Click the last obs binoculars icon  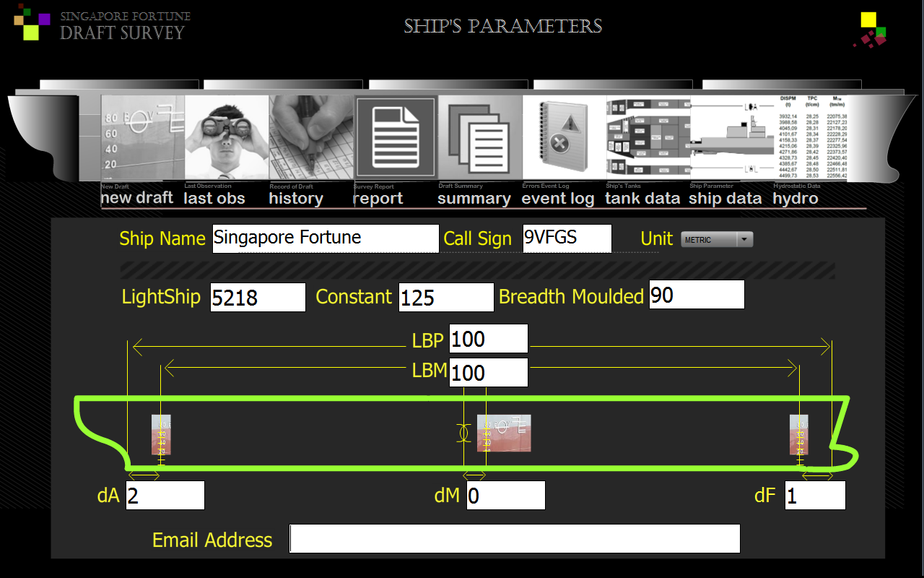227,137
